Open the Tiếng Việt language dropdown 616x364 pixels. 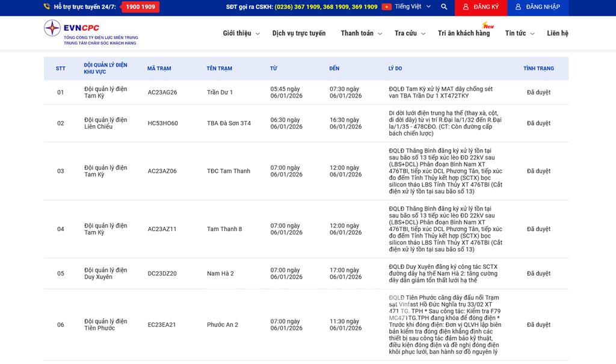413,7
